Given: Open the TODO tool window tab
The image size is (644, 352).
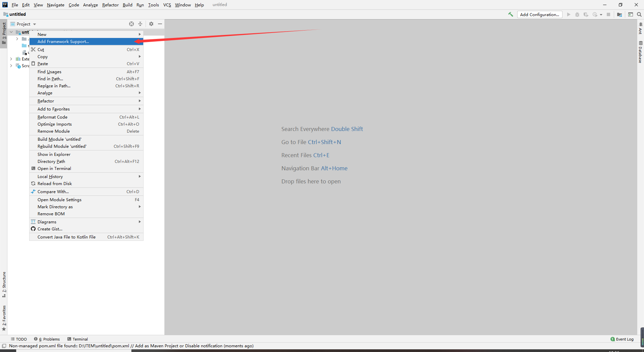Looking at the screenshot, I should 19,339.
